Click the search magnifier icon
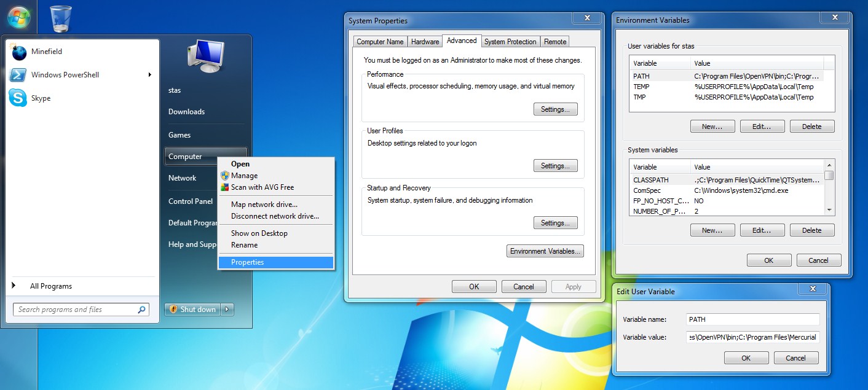This screenshot has height=390, width=868. (141, 310)
